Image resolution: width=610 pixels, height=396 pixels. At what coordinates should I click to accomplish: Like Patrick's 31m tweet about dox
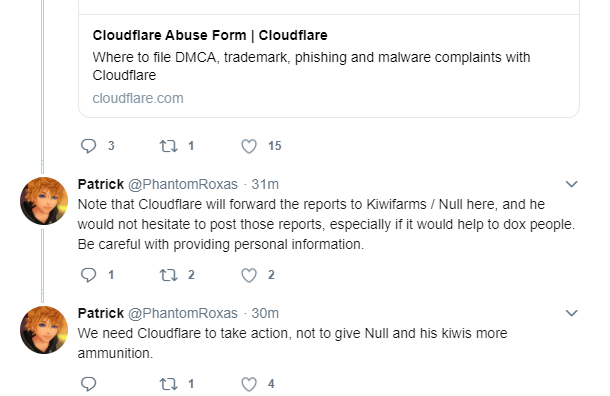pos(249,275)
